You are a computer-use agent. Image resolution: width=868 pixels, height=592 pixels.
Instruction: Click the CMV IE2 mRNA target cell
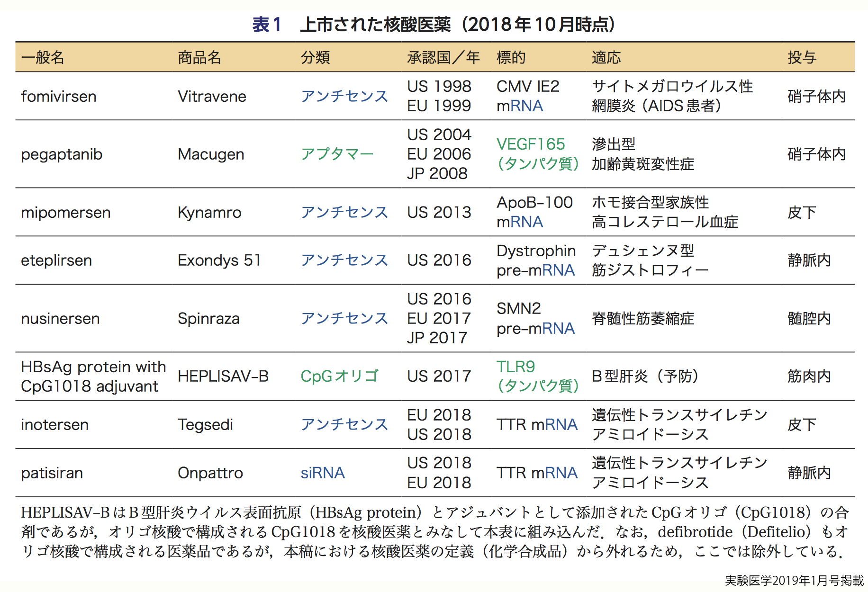pos(528,96)
